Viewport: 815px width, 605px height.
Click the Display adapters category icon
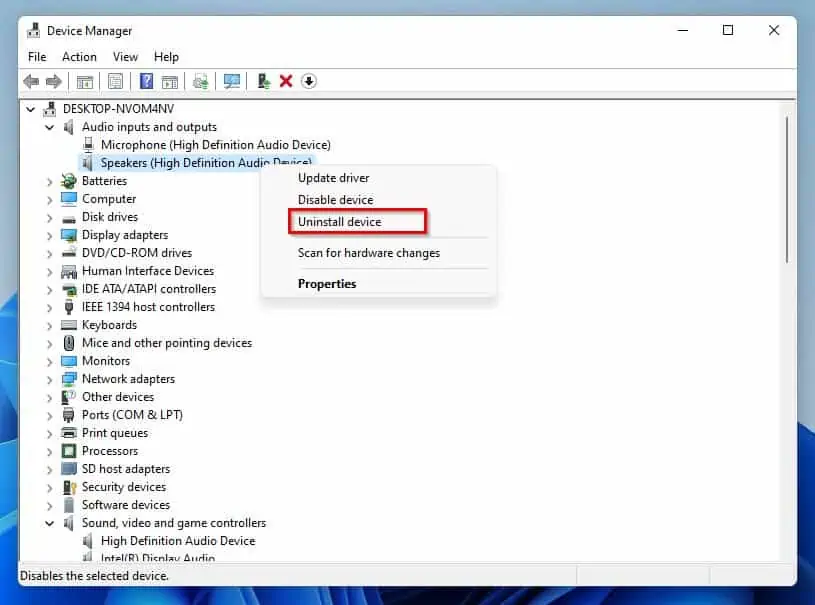[69, 235]
